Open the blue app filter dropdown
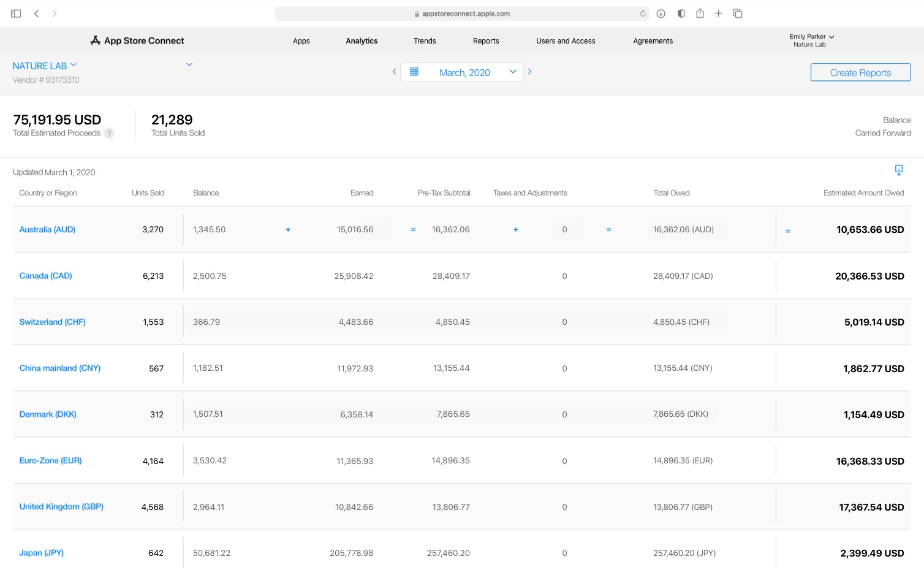Viewport: 924px width, 578px height. pos(189,64)
